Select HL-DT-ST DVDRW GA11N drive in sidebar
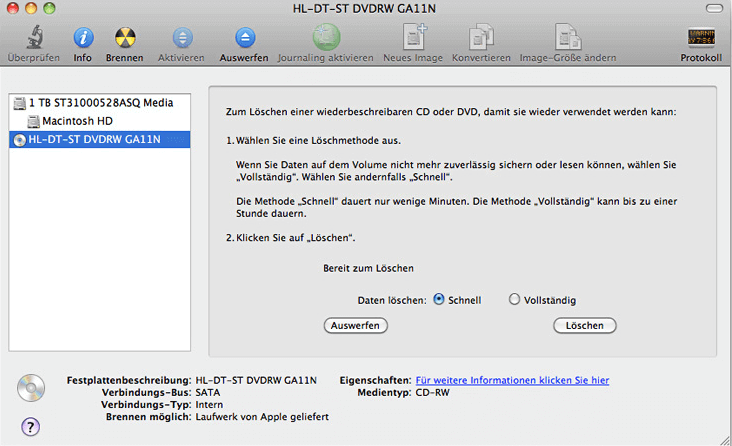 click(x=99, y=139)
